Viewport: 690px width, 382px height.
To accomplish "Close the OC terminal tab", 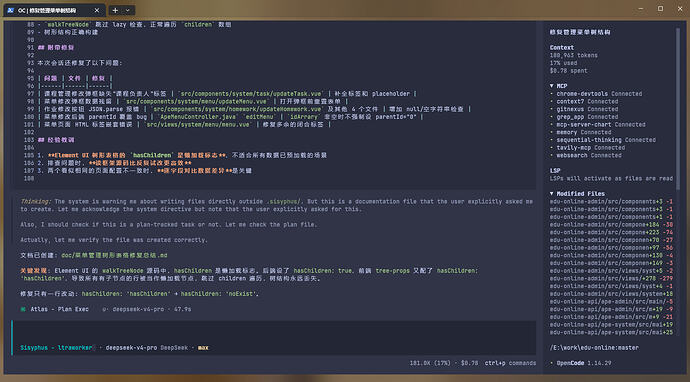I will click(97, 10).
